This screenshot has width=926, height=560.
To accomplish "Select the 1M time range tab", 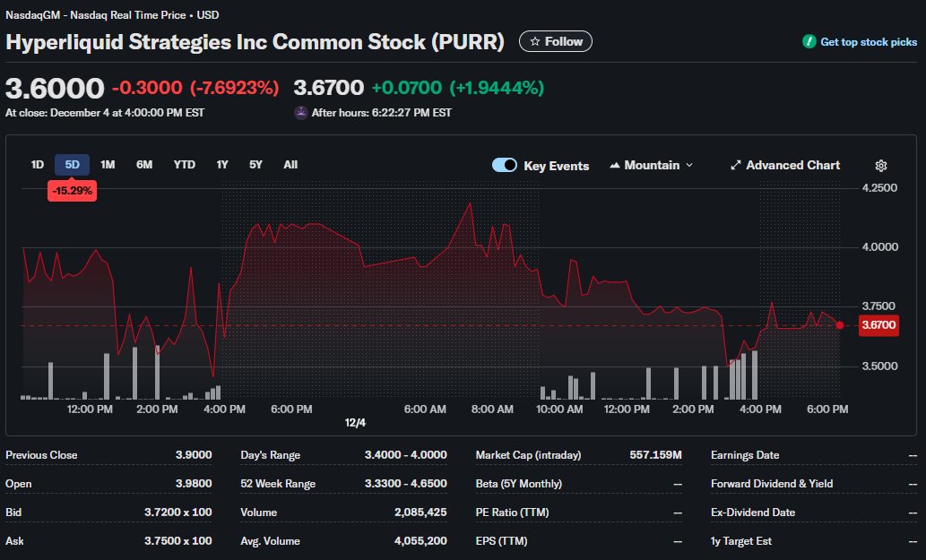I will (108, 165).
